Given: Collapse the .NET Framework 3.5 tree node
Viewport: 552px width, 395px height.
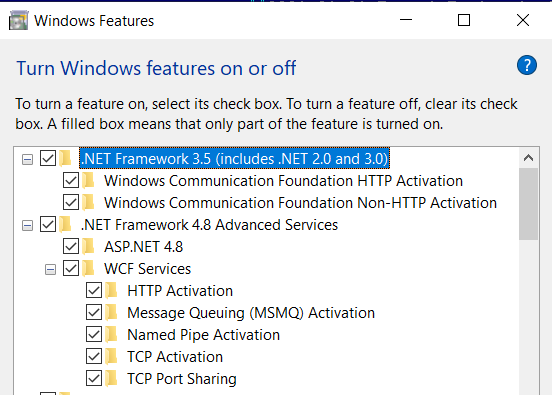Looking at the screenshot, I should pyautogui.click(x=27, y=159).
